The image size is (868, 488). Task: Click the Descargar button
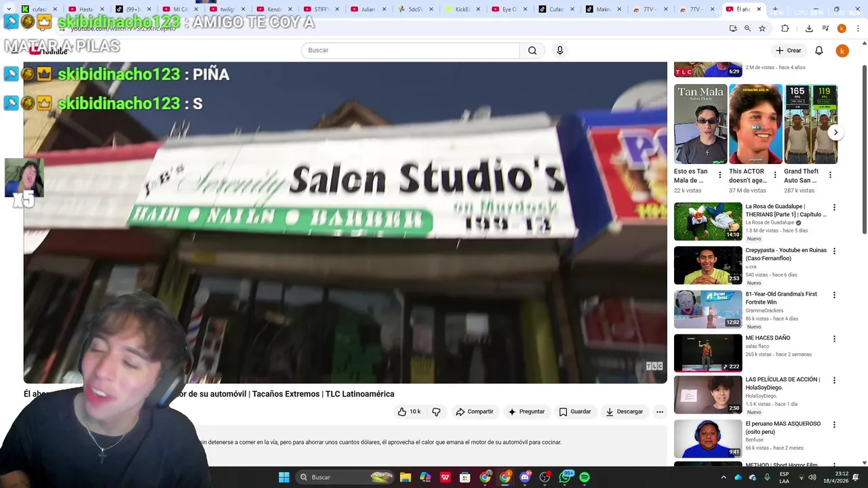pos(625,411)
